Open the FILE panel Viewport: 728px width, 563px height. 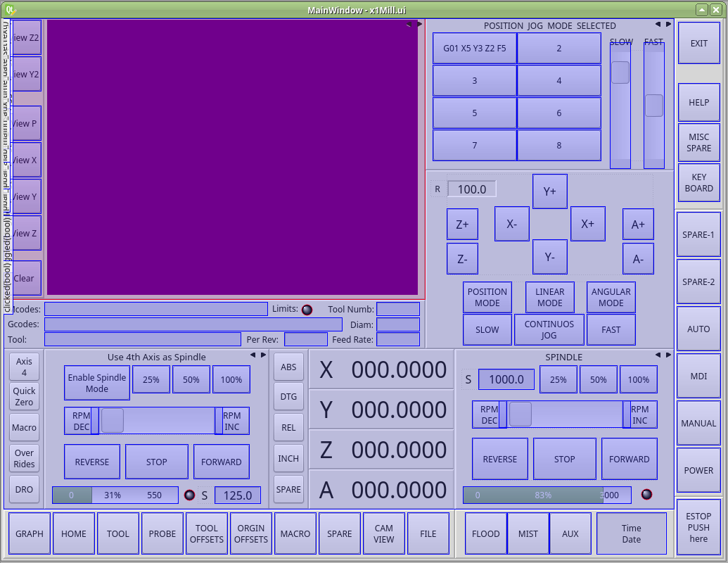[x=428, y=533]
